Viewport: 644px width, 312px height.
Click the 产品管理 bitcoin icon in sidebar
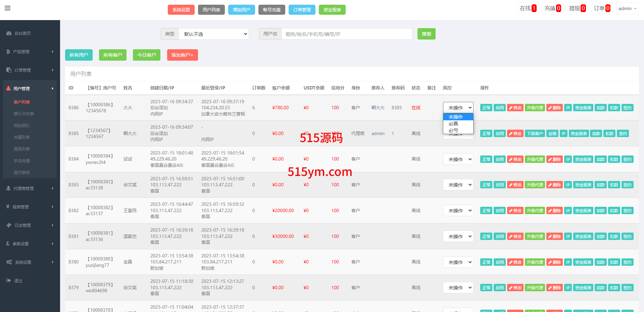pyautogui.click(x=8, y=52)
